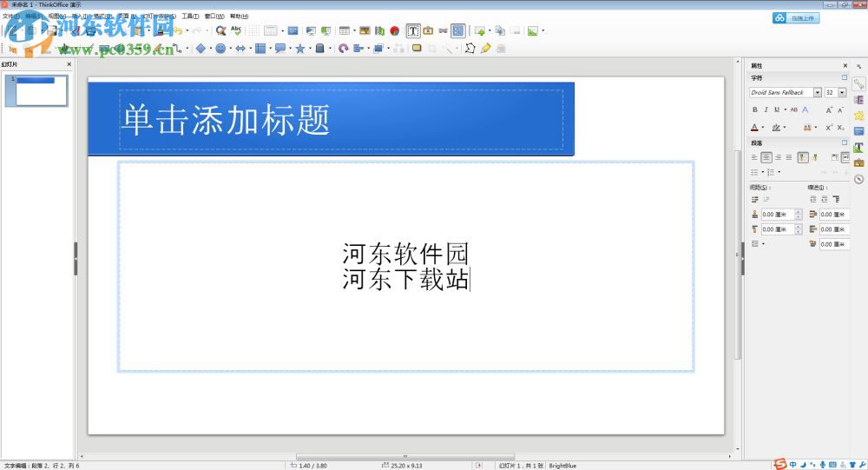The height and width of the screenshot is (470, 868).
Task: Toggle text shadow A button
Action: point(805,109)
